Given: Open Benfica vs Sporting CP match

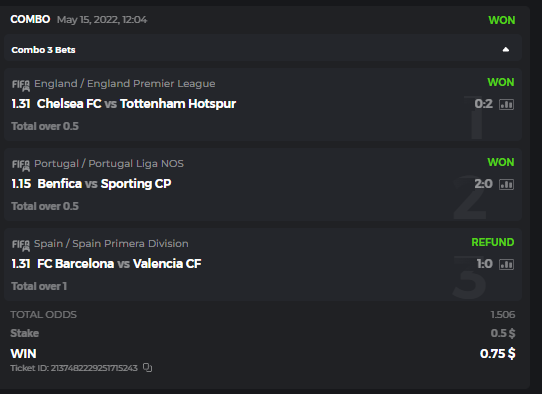Looking at the screenshot, I should coord(104,184).
